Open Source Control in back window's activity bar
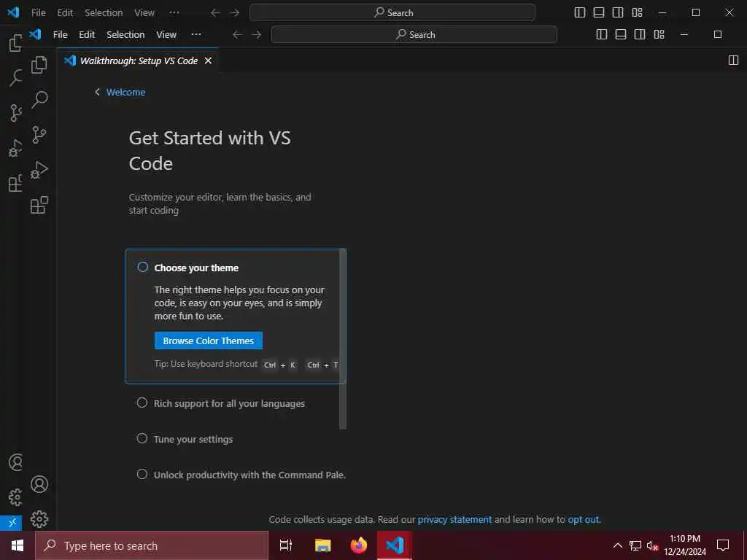 (16, 113)
